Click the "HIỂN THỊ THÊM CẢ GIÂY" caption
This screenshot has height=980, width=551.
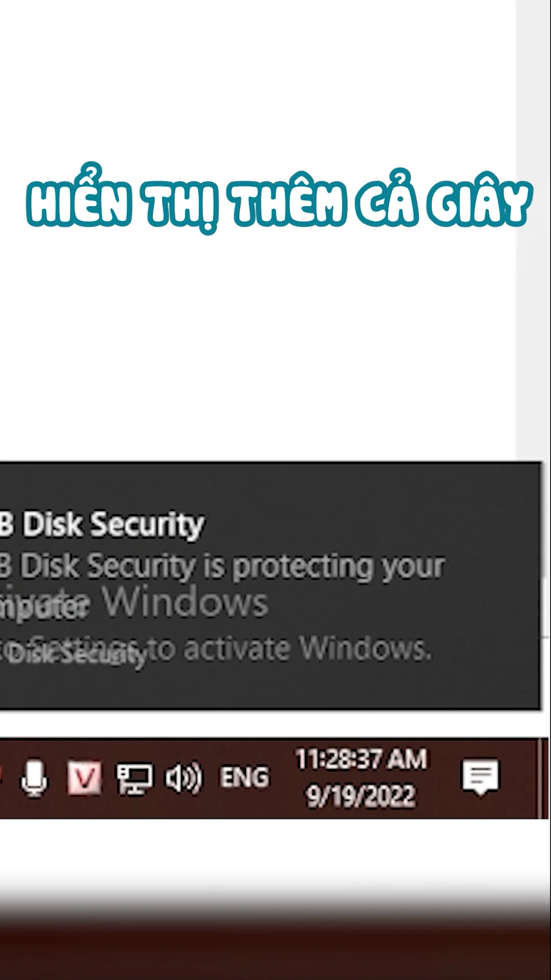coord(279,203)
